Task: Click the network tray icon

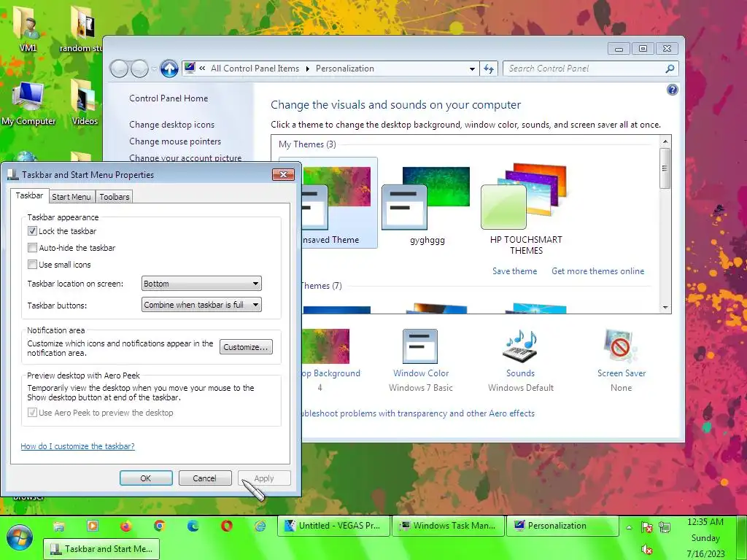Action: 665,527
